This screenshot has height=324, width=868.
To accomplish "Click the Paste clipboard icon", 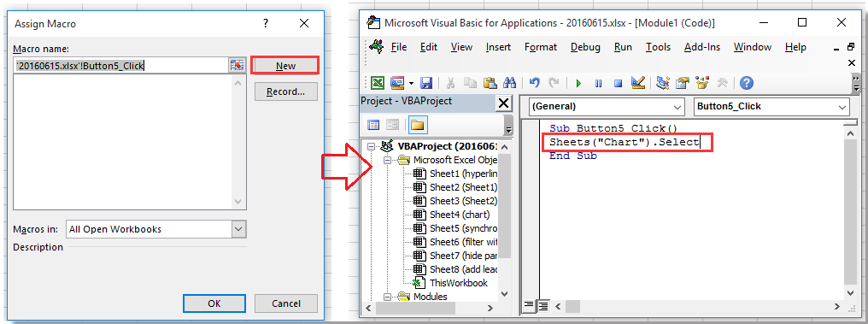I will (490, 83).
